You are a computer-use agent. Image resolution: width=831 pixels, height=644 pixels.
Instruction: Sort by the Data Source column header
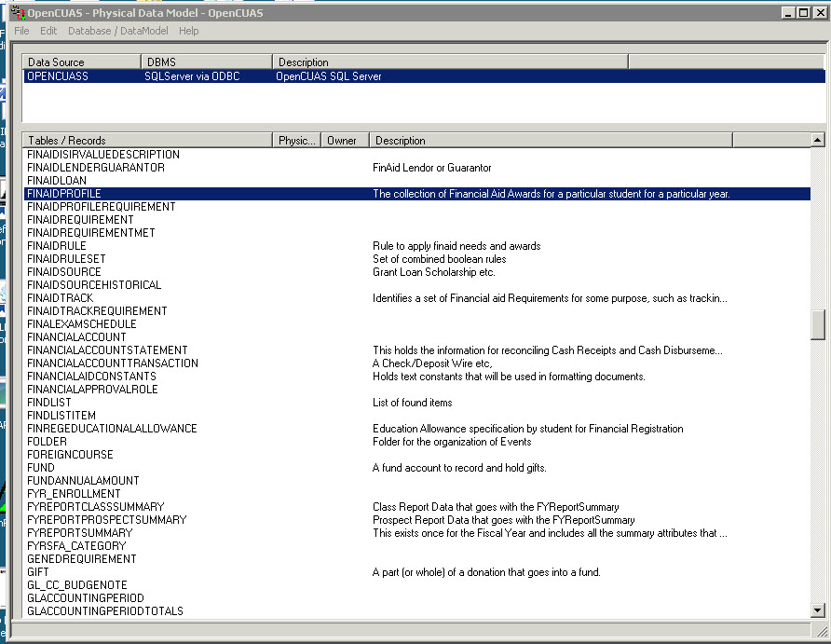click(x=82, y=62)
